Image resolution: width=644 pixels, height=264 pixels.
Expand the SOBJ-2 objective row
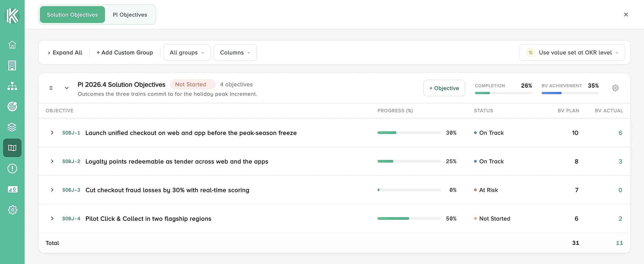click(52, 161)
